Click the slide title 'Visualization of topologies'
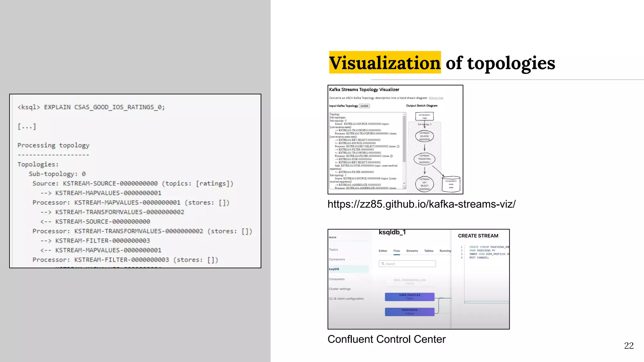 [442, 63]
